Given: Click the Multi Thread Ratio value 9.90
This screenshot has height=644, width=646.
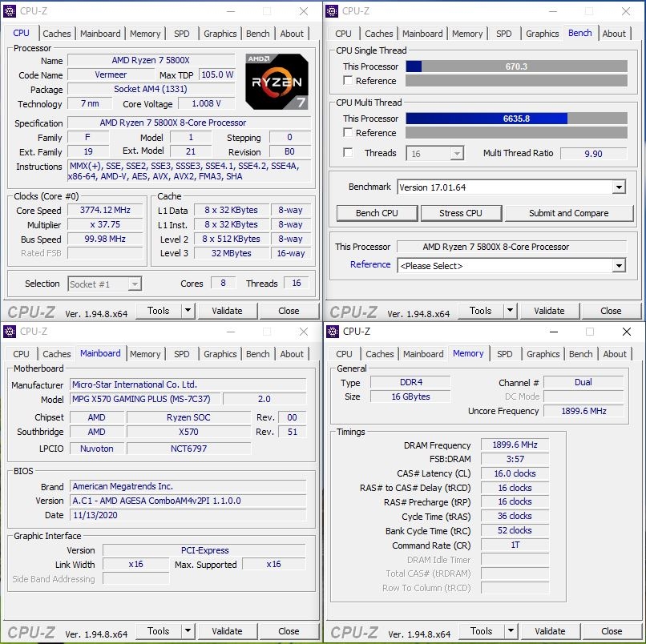Looking at the screenshot, I should (593, 154).
